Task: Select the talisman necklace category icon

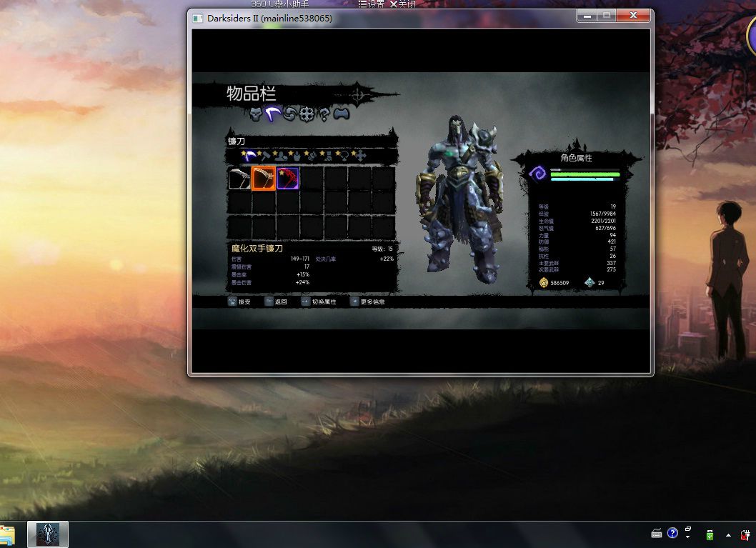Action: pos(343,156)
